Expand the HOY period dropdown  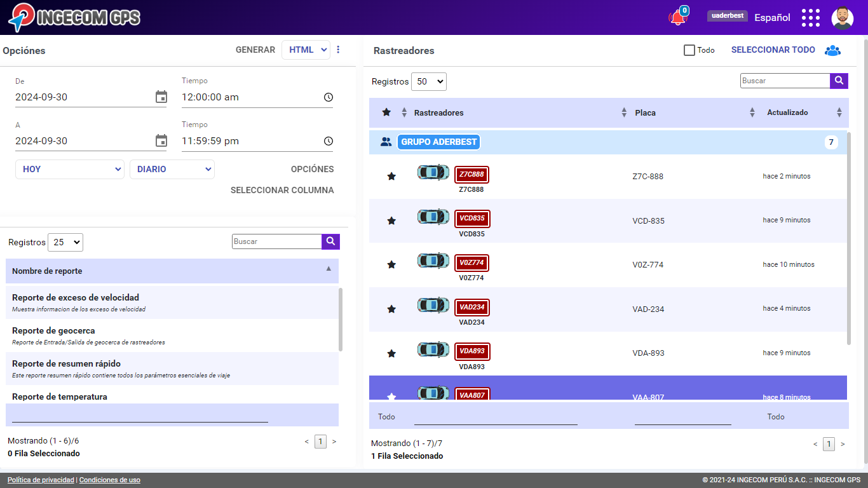click(69, 169)
